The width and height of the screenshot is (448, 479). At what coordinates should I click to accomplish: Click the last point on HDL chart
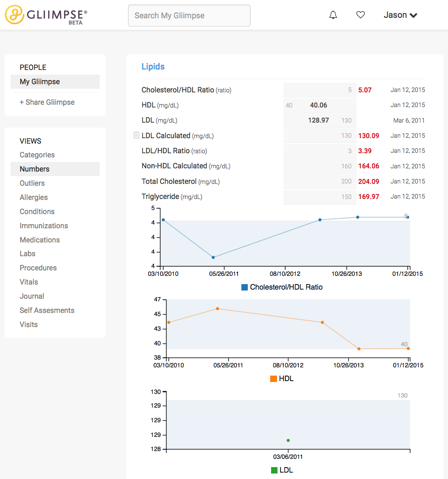[408, 348]
